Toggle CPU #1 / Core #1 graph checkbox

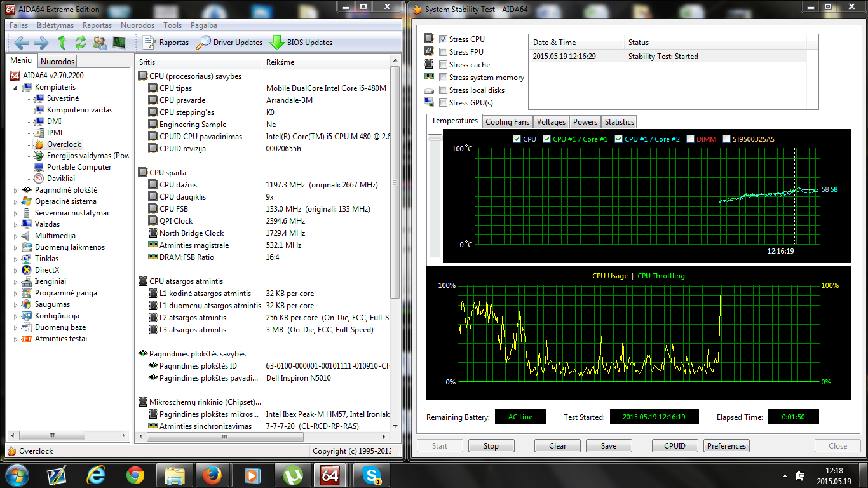[546, 139]
